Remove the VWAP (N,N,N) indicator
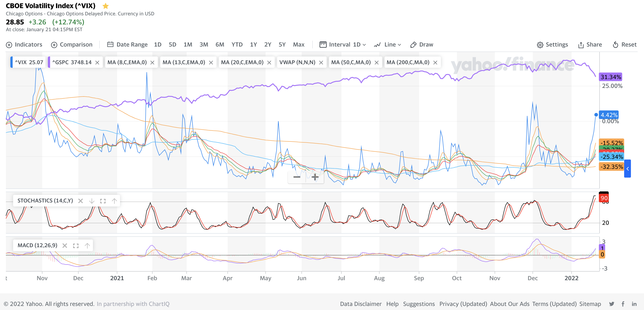The height and width of the screenshot is (310, 644). tap(321, 62)
